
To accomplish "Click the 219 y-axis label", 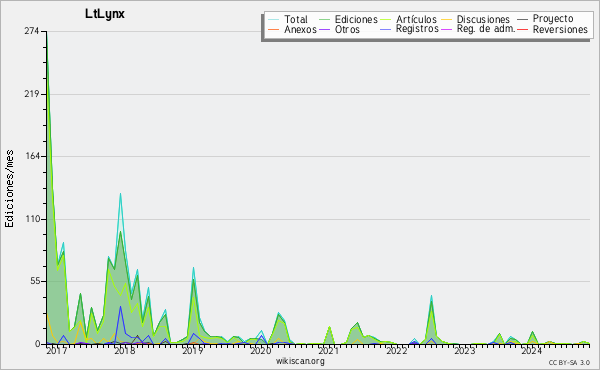I will [32, 94].
